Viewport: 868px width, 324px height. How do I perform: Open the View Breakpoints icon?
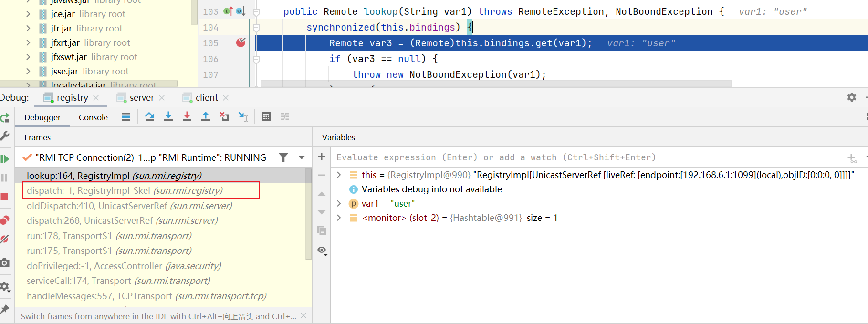pos(5,220)
